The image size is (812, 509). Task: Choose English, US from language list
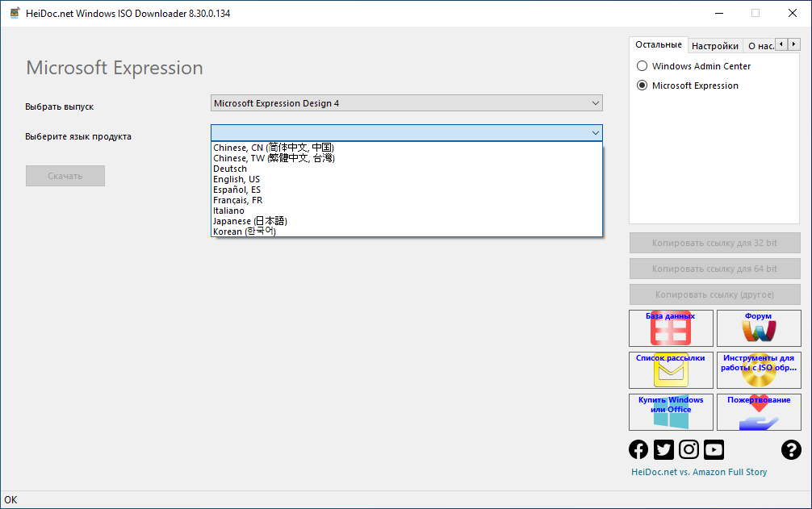click(x=407, y=179)
